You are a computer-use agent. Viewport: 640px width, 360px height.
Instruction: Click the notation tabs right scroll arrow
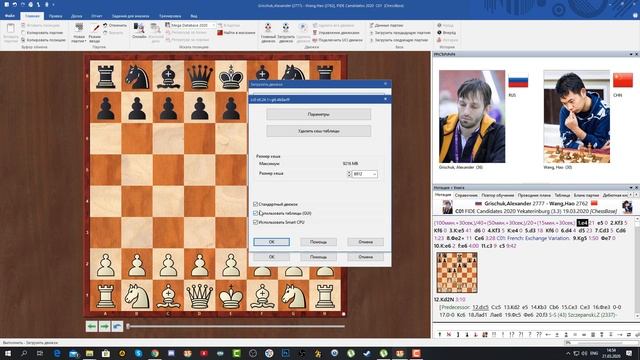pyautogui.click(x=637, y=195)
